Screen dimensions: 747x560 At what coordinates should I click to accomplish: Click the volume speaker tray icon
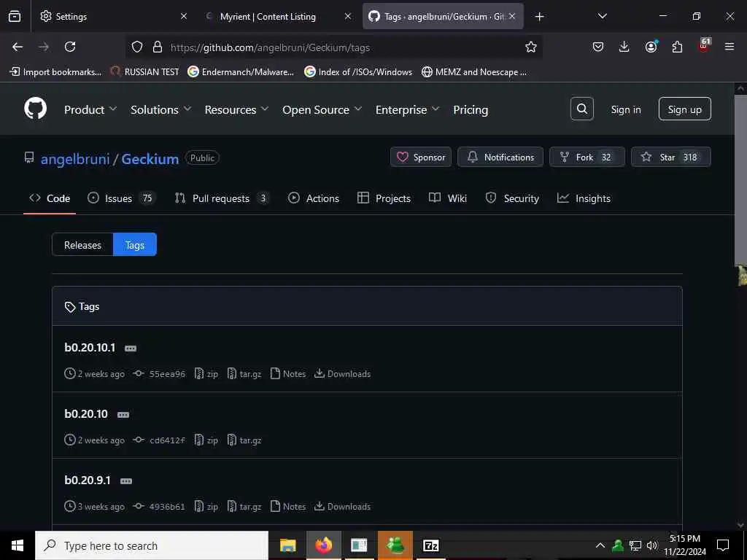pyautogui.click(x=652, y=545)
